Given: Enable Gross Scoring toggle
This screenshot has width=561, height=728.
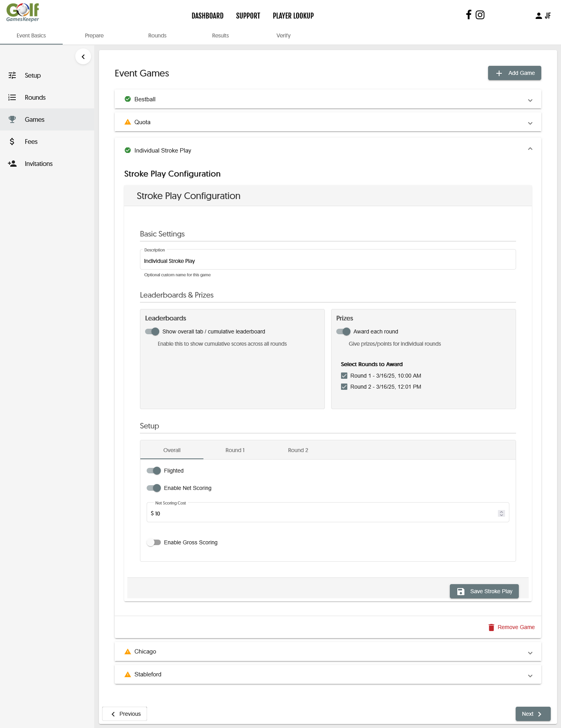Looking at the screenshot, I should coord(154,542).
